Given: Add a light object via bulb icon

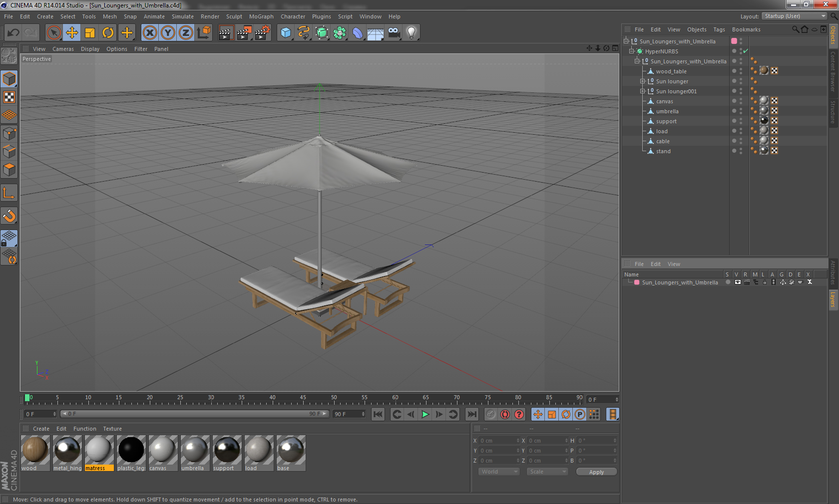Looking at the screenshot, I should [x=411, y=33].
